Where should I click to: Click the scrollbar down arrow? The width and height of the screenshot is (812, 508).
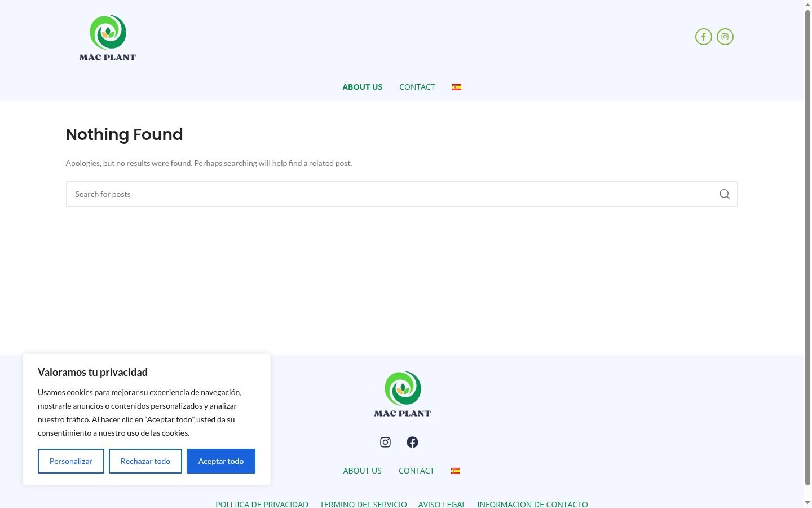click(x=807, y=502)
